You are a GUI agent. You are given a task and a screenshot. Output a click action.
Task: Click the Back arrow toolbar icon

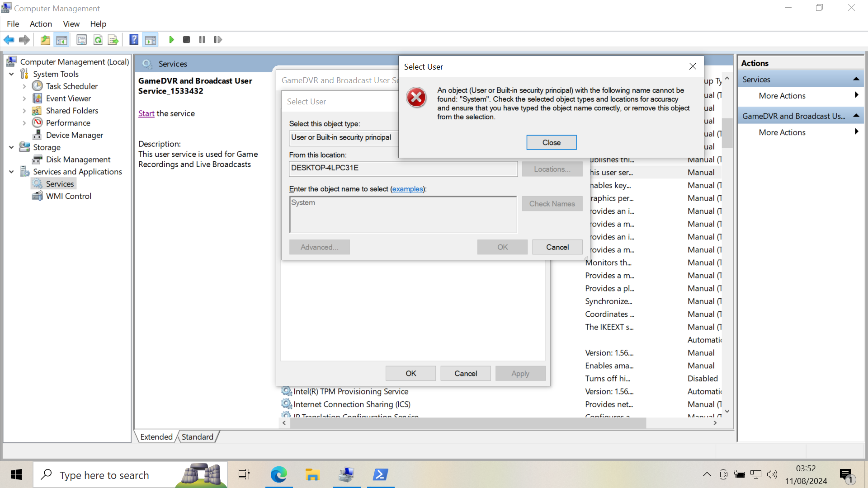[x=9, y=40]
